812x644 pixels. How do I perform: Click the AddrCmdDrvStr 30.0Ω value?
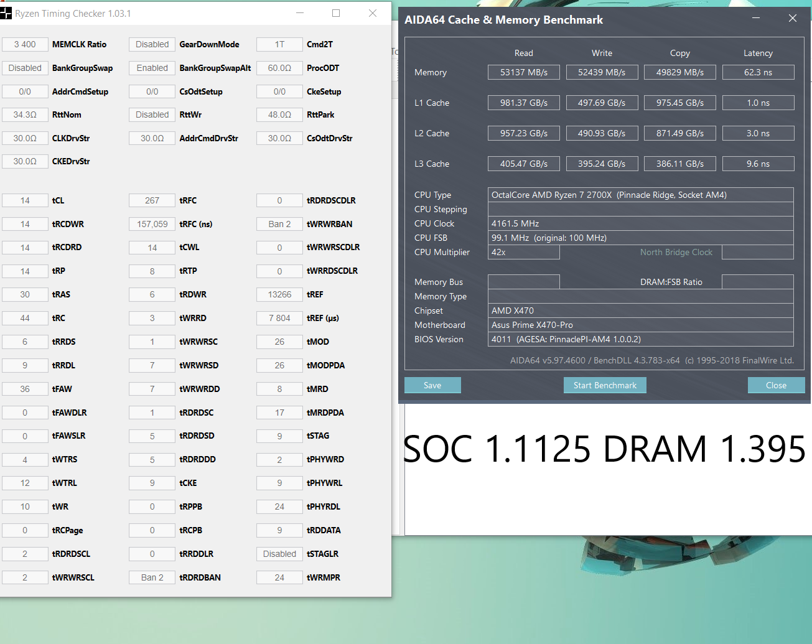152,138
